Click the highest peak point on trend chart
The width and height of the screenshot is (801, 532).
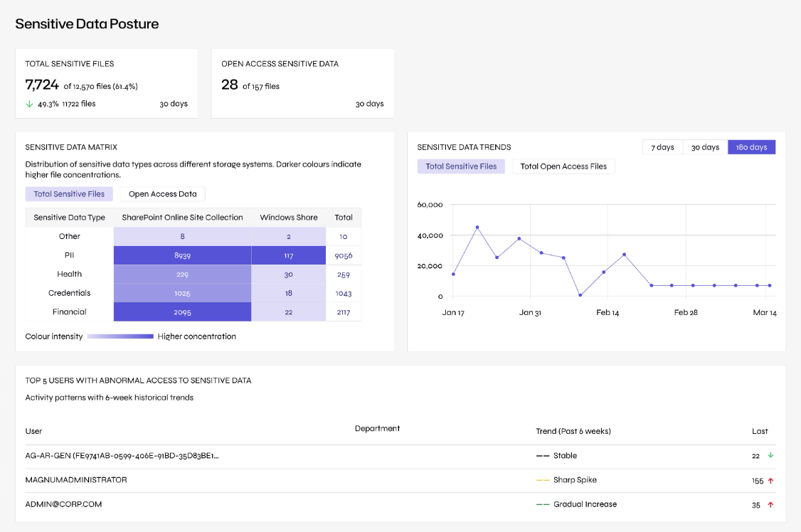coord(477,227)
